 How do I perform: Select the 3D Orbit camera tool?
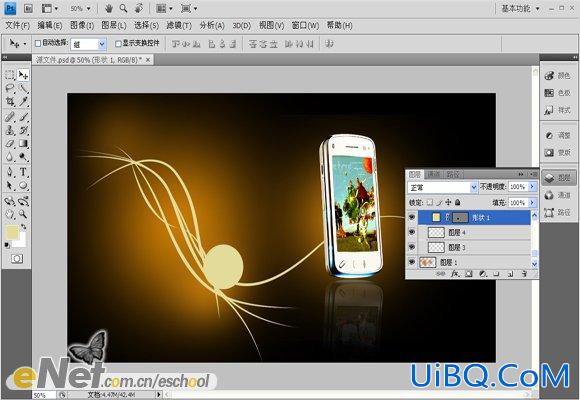coord(23,201)
